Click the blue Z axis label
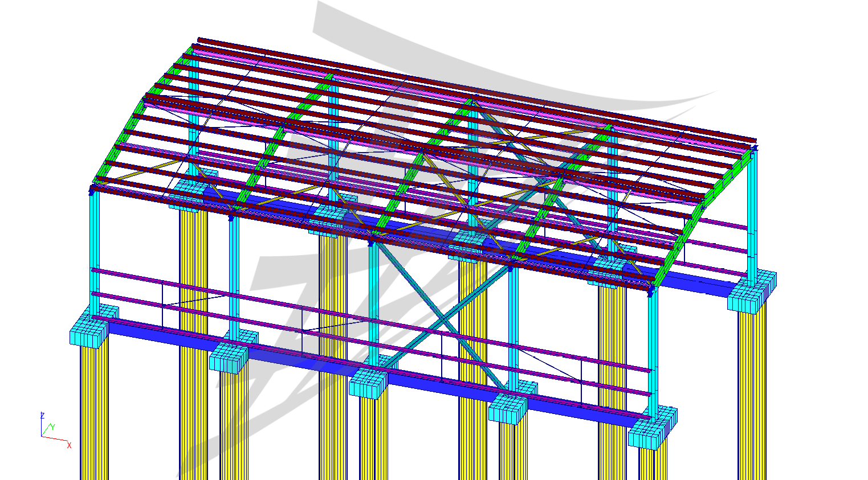This screenshot has height=480, width=868. tap(42, 416)
